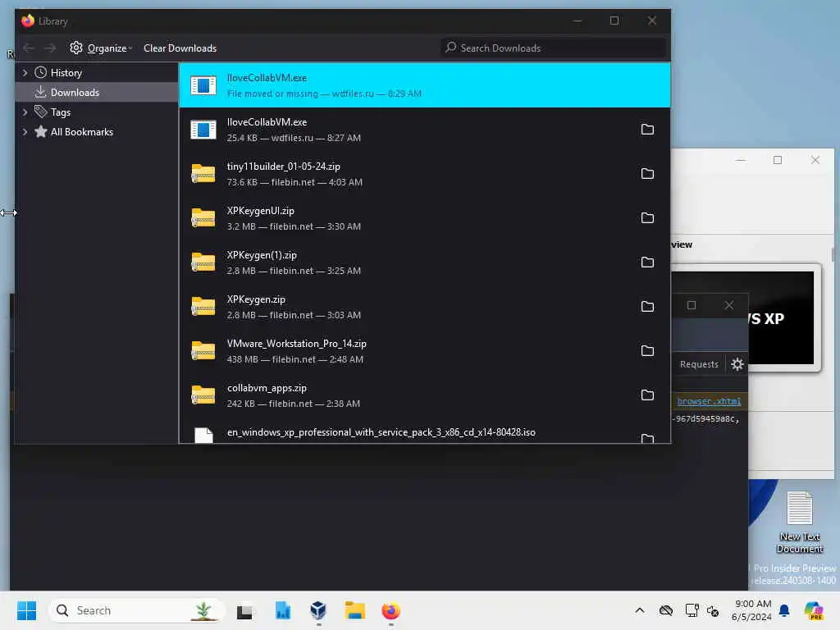
Task: Click the IloveCollabVM.exe 8:27 AM file icon
Action: pyautogui.click(x=203, y=130)
